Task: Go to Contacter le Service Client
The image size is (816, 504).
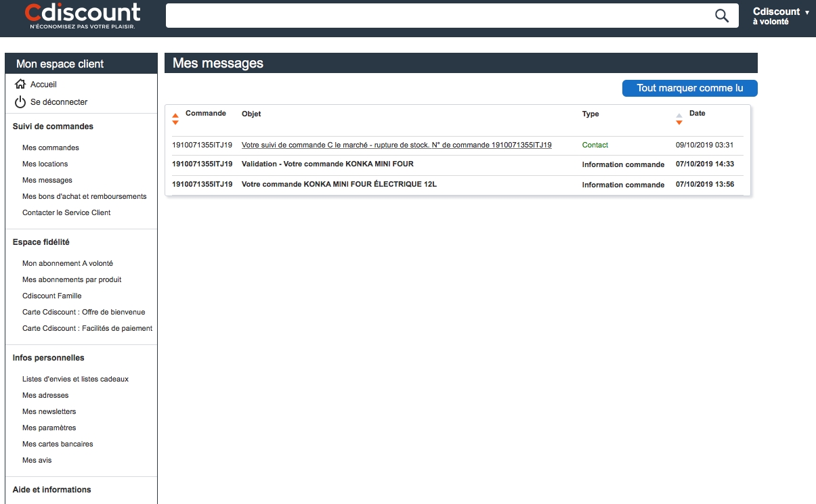Action: pyautogui.click(x=66, y=212)
